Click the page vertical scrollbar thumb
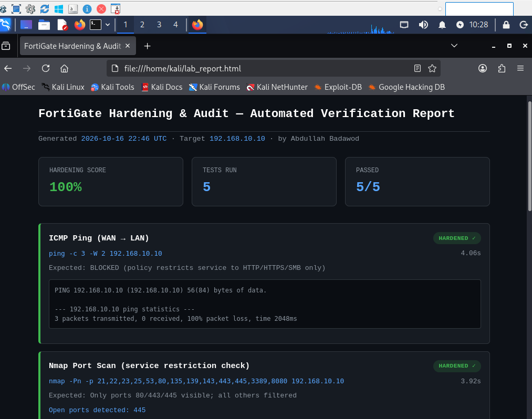Screen dimensions: 532x419 tap(529, 156)
